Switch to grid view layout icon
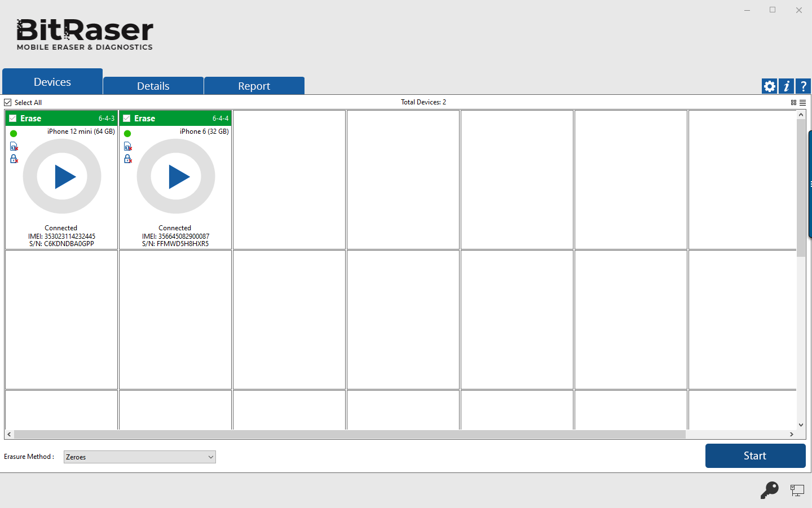The width and height of the screenshot is (812, 508). tap(793, 103)
